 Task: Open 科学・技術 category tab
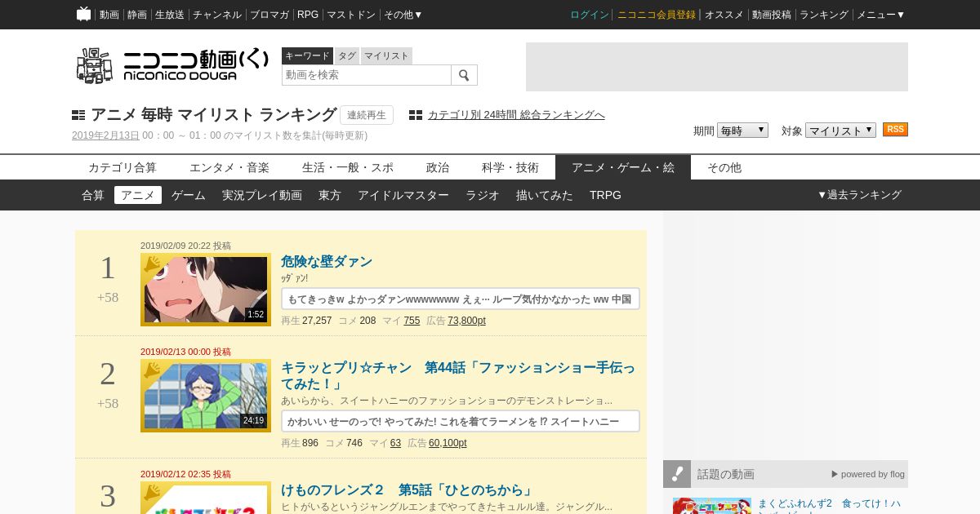[510, 167]
